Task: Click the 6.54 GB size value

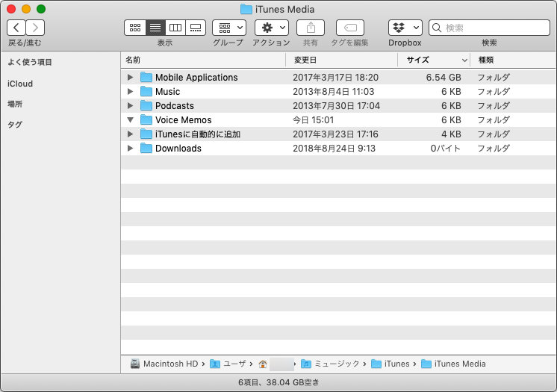Action: point(444,77)
